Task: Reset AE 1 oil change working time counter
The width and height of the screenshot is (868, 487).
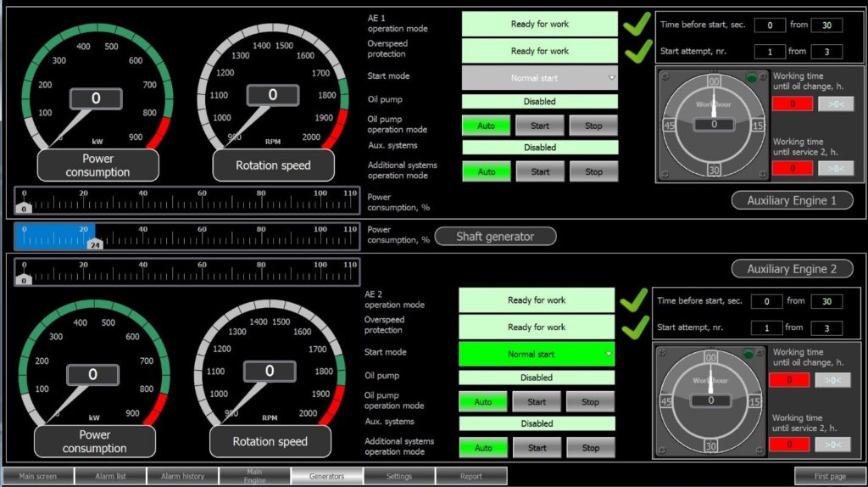Action: [836, 104]
